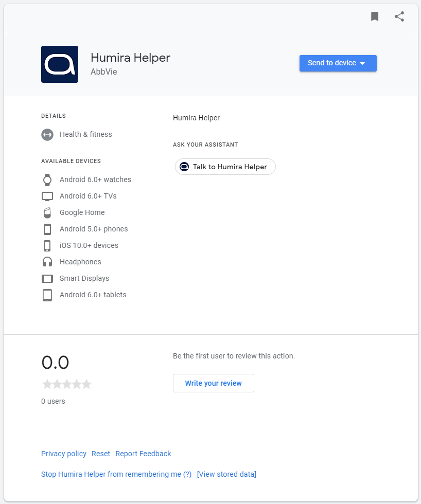Image resolution: width=421 pixels, height=504 pixels.
Task: Click the 'Android 5.0+ phones' text
Action: (x=94, y=229)
